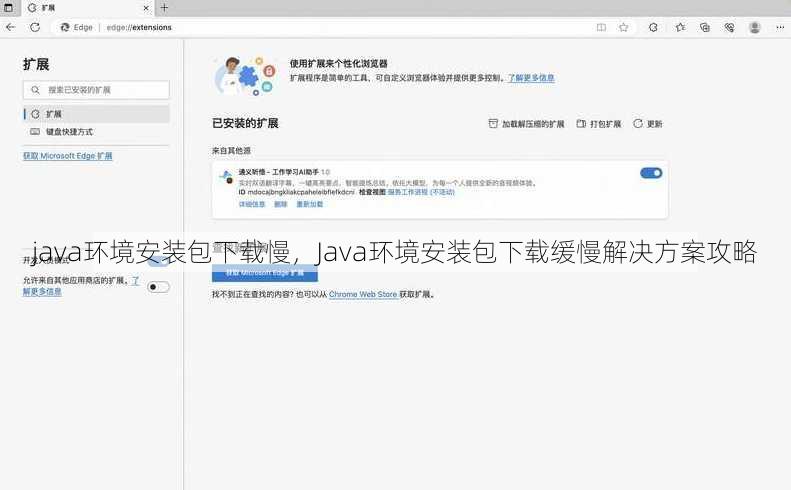Click the 已安装的扩展 heading
The image size is (791, 490).
point(245,123)
